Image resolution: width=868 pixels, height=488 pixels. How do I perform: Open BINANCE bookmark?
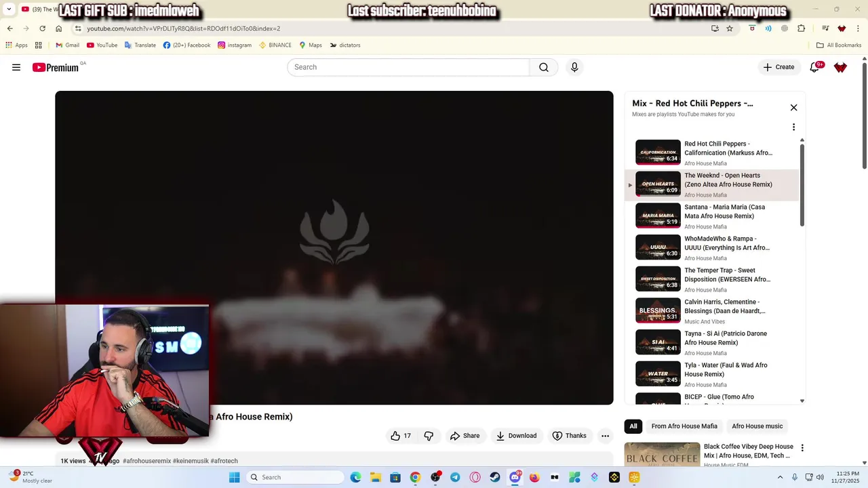coord(275,45)
